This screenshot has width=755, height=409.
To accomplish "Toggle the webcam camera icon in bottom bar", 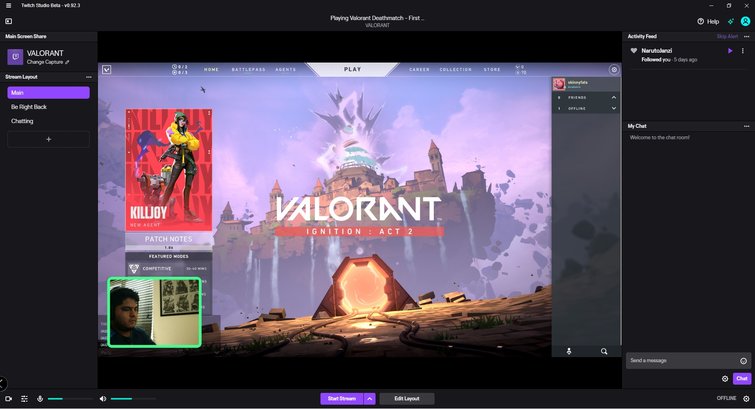I will tap(8, 399).
